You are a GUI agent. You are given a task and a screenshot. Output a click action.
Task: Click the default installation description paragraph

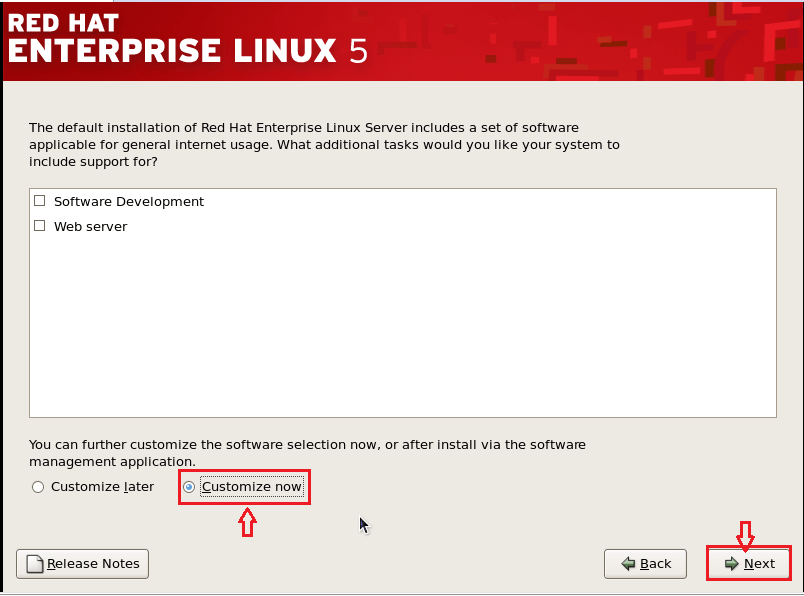320,144
